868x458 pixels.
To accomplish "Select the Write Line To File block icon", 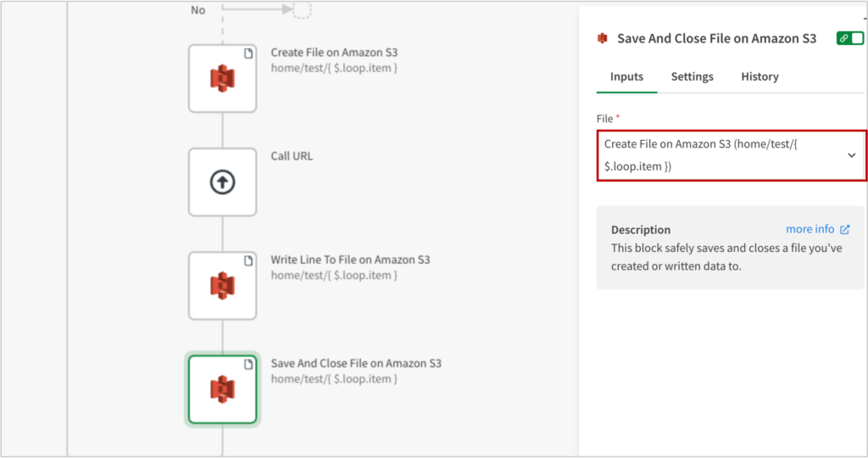I will (x=222, y=285).
